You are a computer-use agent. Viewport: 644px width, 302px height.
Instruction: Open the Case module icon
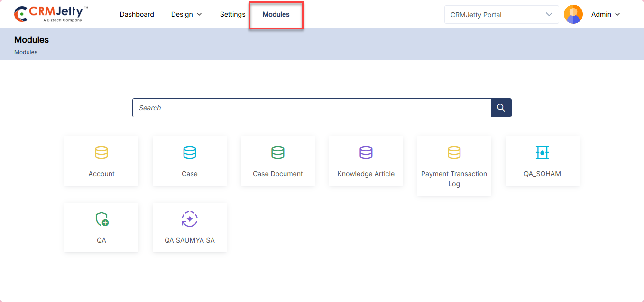pos(190,152)
